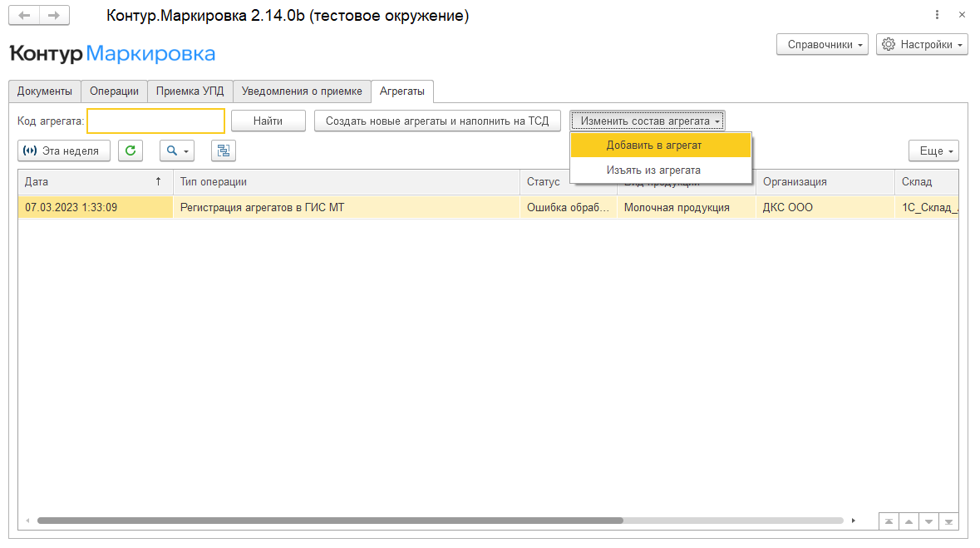Sort by the Организация column header
980x548 pixels.
[x=825, y=182]
